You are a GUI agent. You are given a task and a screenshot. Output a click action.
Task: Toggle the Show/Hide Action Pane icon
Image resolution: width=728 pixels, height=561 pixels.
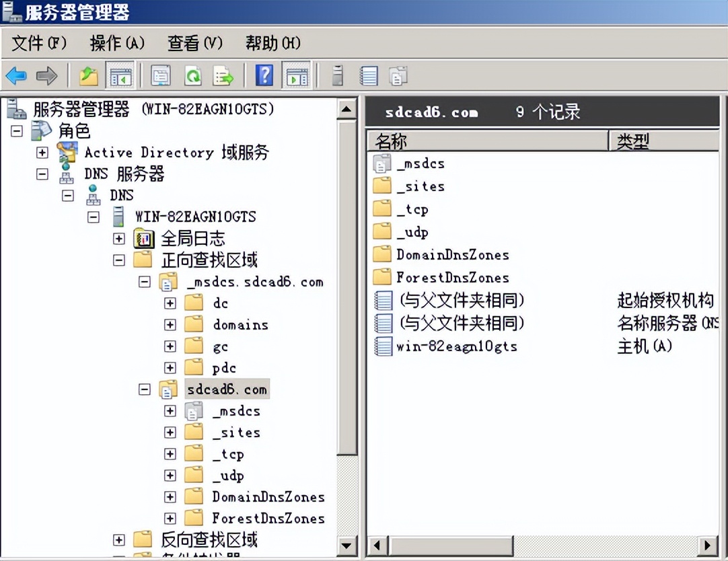[297, 75]
